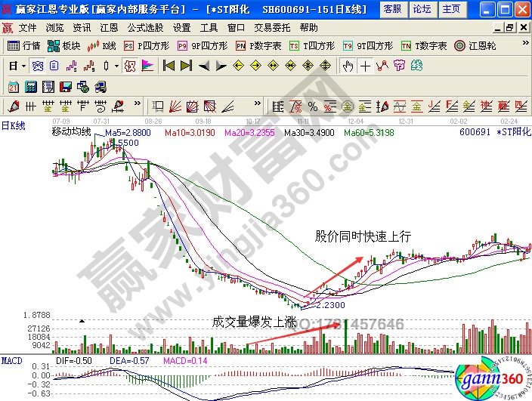Click the 主页 title bar button
This screenshot has width=532, height=401.
coord(452,9)
